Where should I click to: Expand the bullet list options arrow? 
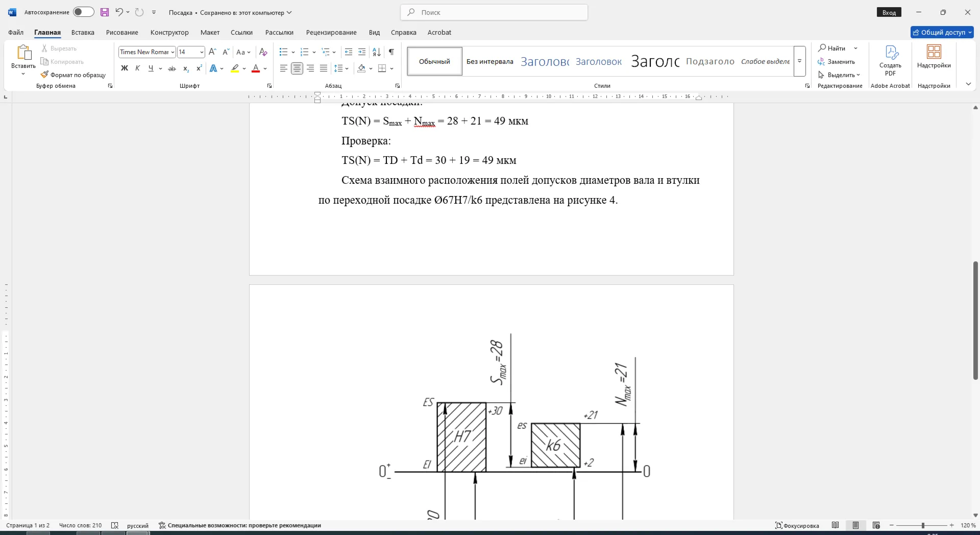293,52
